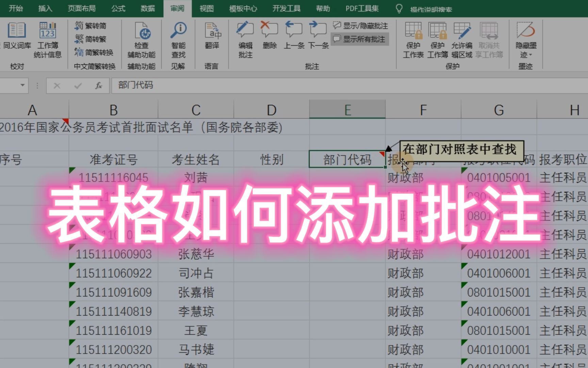This screenshot has width=588, height=368.
Task: Open simplified-traditional conversion (简繁转换)
Action: pyautogui.click(x=94, y=52)
